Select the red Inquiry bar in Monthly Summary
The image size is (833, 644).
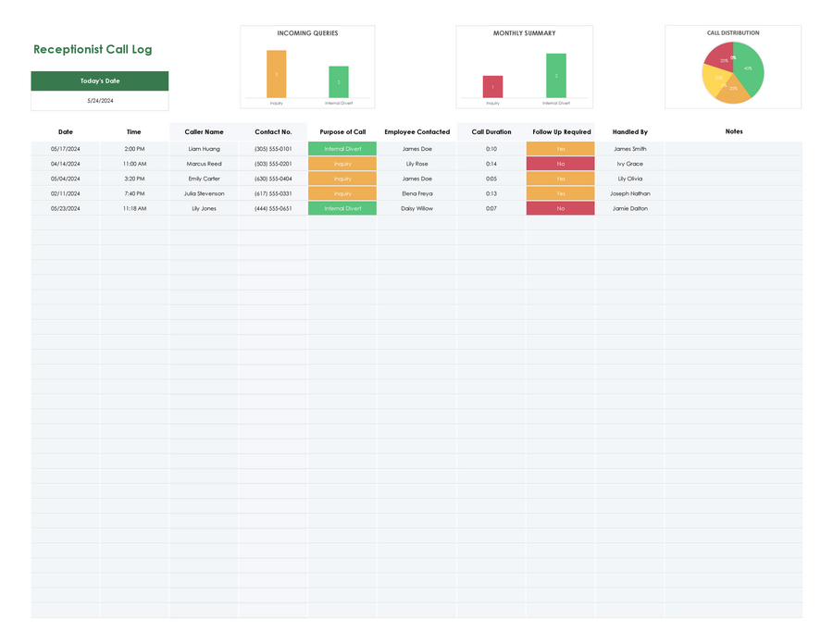point(491,87)
